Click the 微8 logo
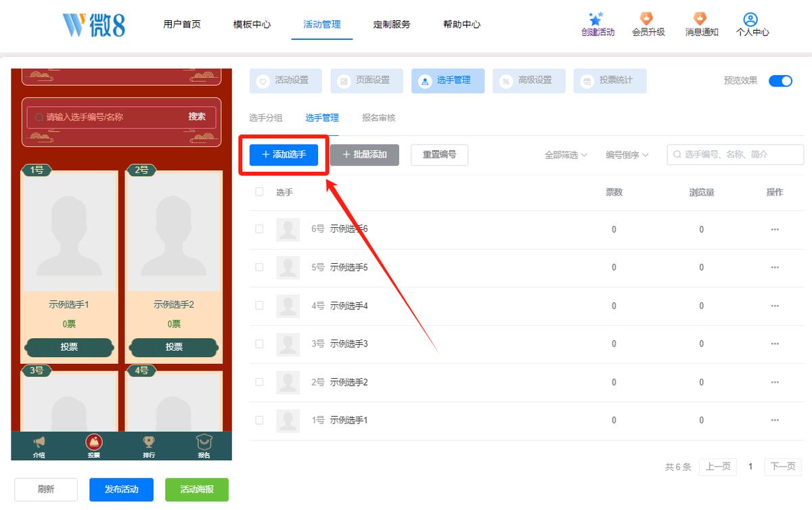812x510 pixels. [93, 24]
